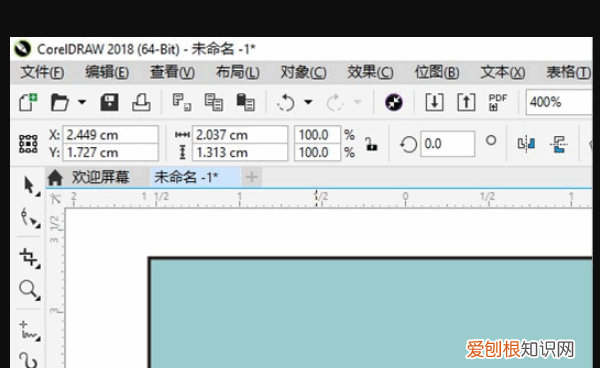Open the 400% zoom level combo box
This screenshot has height=368, width=600.
559,102
